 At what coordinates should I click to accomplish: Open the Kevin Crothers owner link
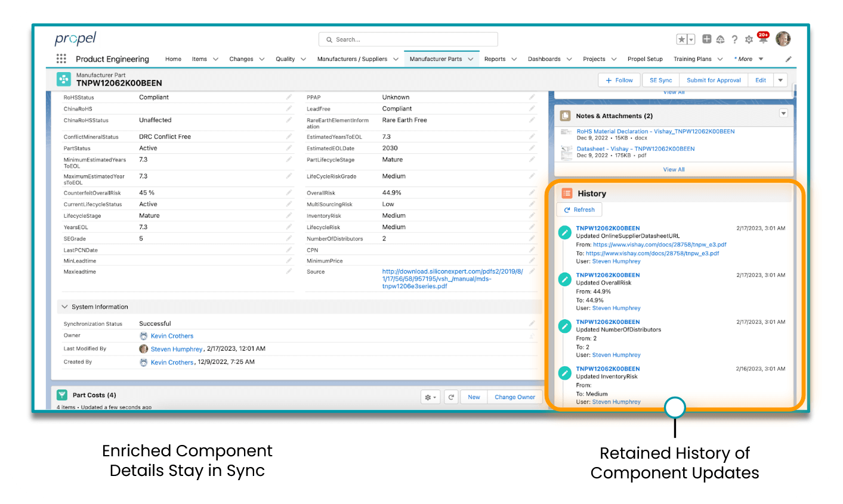172,336
